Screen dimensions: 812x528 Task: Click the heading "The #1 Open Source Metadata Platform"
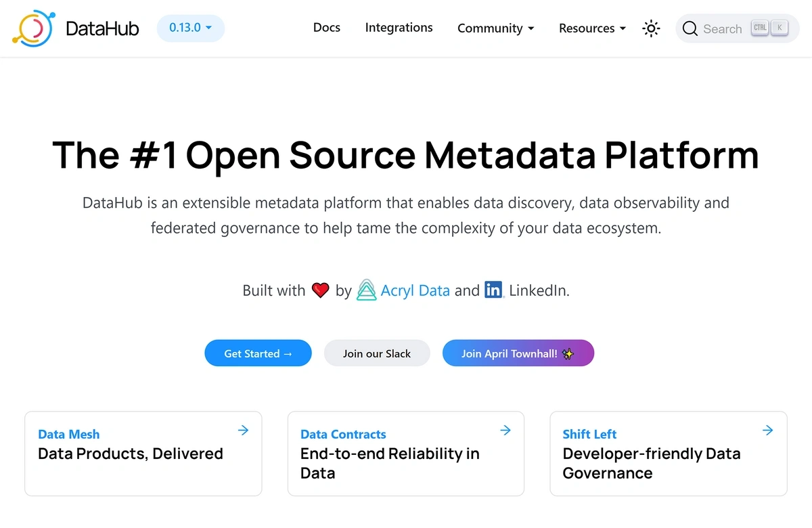406,155
